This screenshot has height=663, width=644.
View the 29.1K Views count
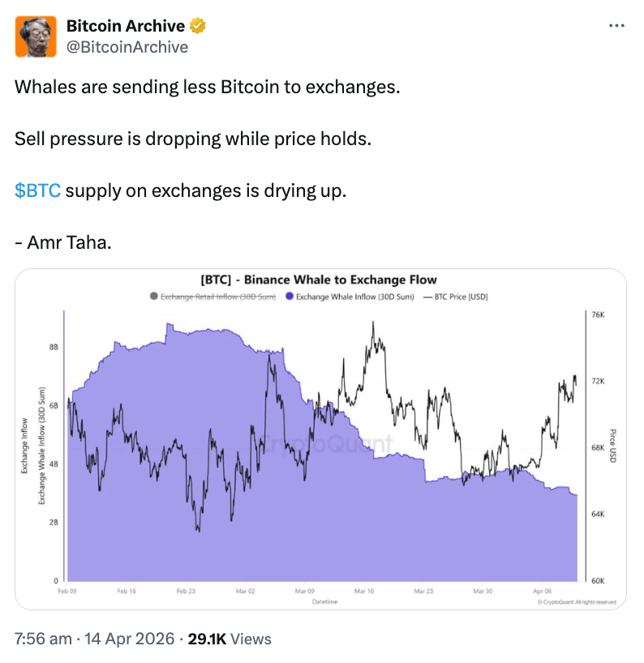point(230,639)
